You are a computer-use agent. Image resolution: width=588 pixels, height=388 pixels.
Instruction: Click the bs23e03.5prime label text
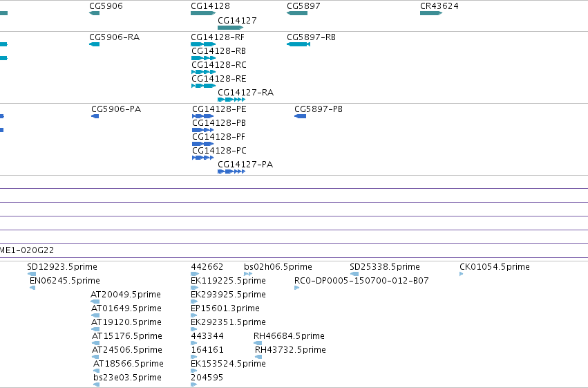point(128,378)
